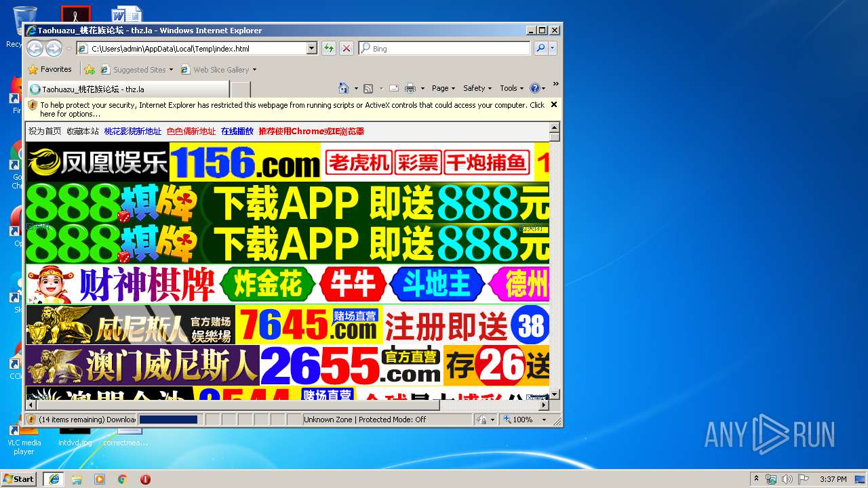Add to Favorites bar icon
Image resolution: width=868 pixels, height=488 pixels.
coord(90,69)
